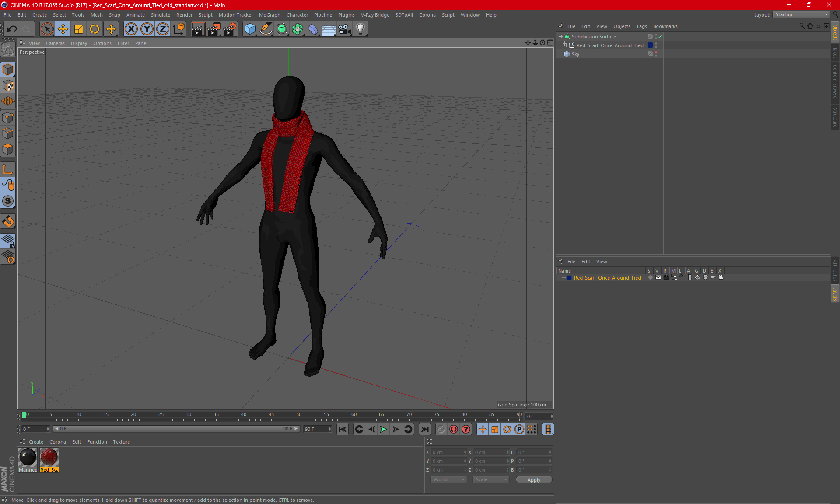Open the V-Ray Bridge menu
840x504 pixels.
pyautogui.click(x=375, y=15)
